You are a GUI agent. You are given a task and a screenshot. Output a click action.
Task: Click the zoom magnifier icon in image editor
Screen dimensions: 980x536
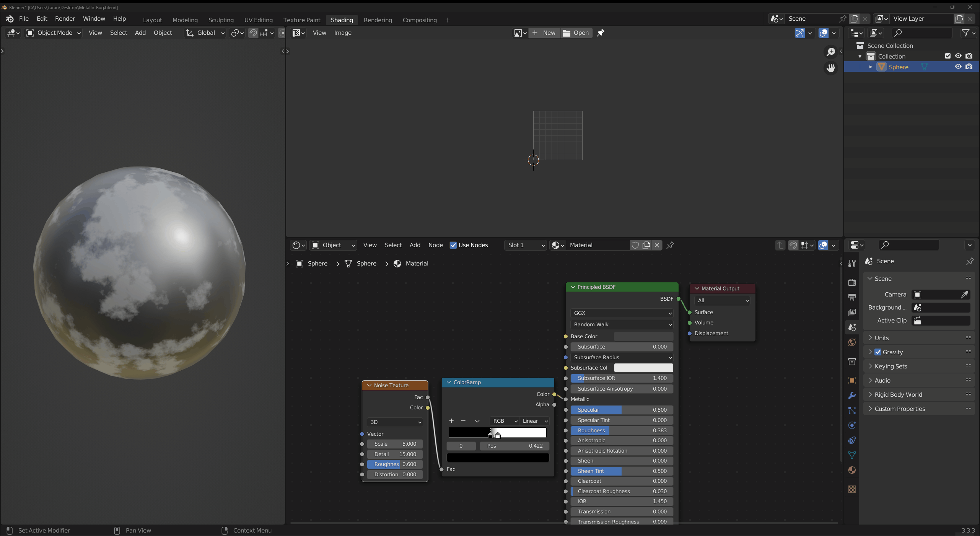tap(830, 52)
